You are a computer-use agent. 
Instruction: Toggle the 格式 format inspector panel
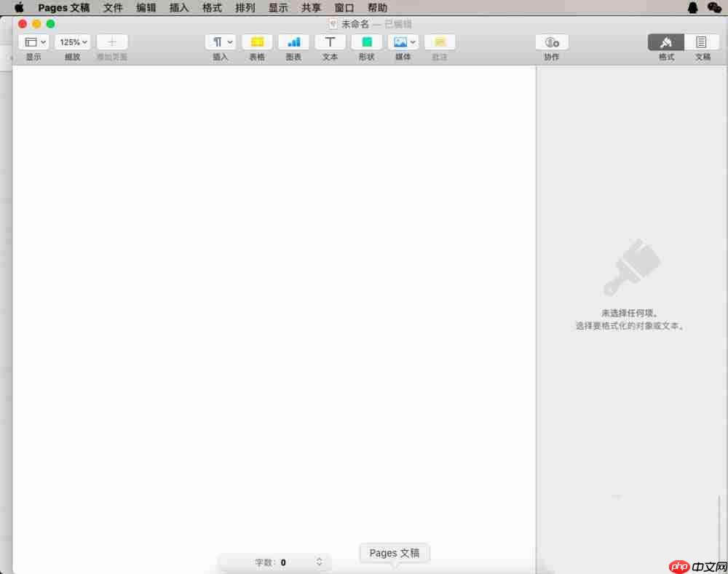[666, 42]
